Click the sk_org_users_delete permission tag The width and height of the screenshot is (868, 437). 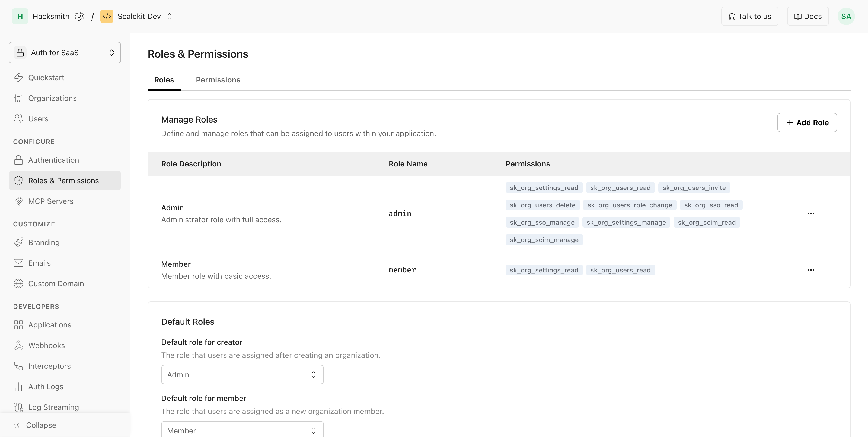(542, 205)
